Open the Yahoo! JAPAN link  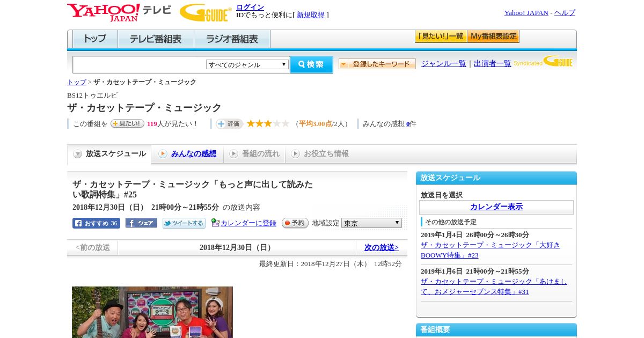point(526,13)
